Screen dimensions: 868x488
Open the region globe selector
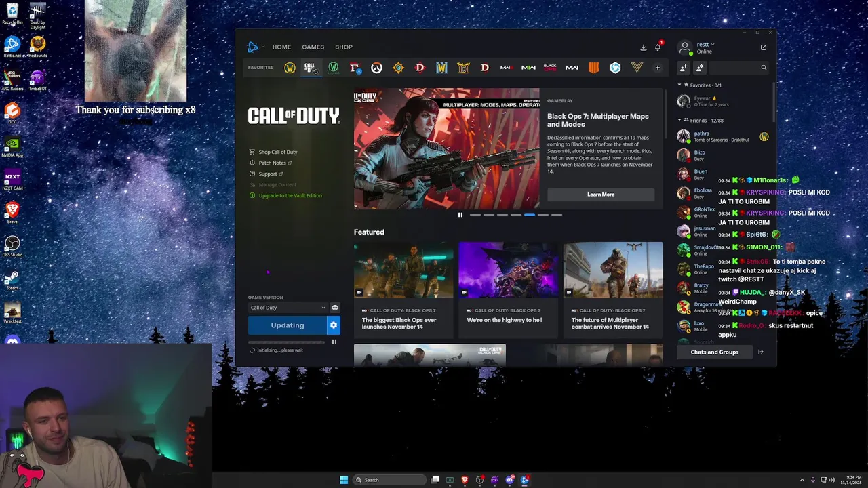point(334,308)
